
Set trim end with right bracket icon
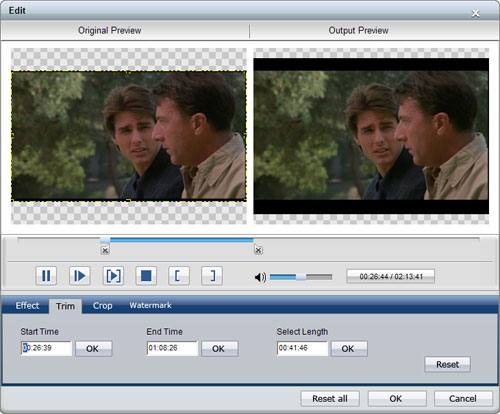(x=212, y=276)
